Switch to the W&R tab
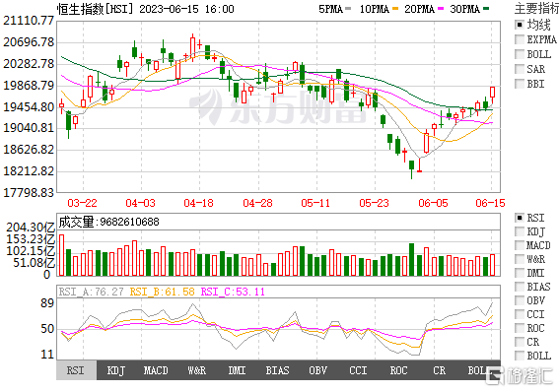559x392 pixels. click(x=197, y=370)
